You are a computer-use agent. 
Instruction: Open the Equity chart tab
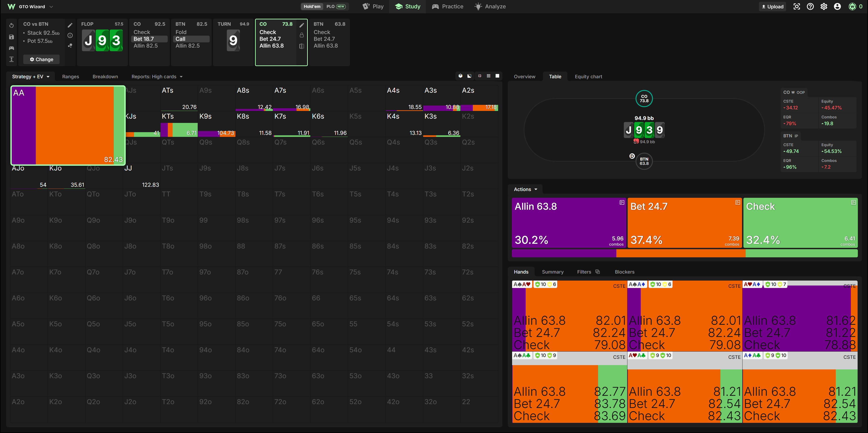coord(588,77)
